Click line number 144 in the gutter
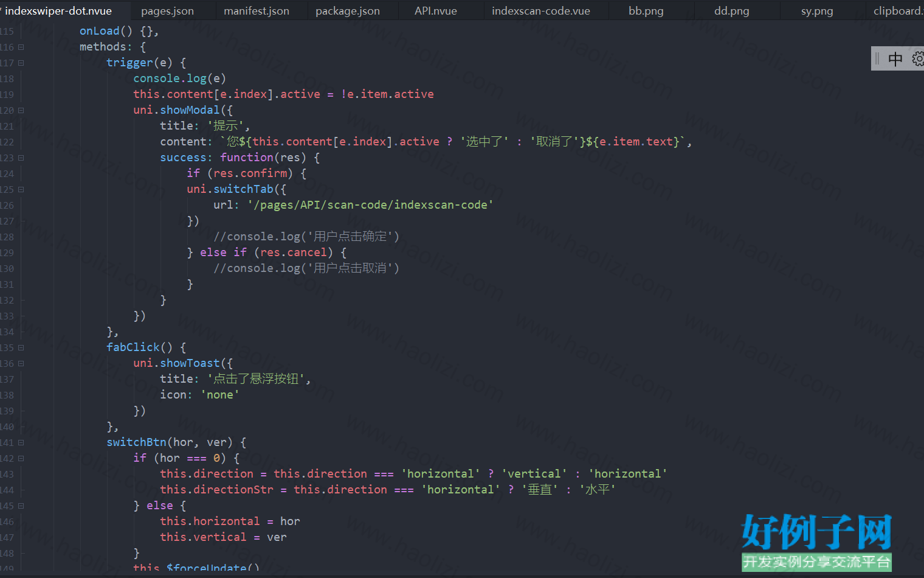 click(x=7, y=490)
